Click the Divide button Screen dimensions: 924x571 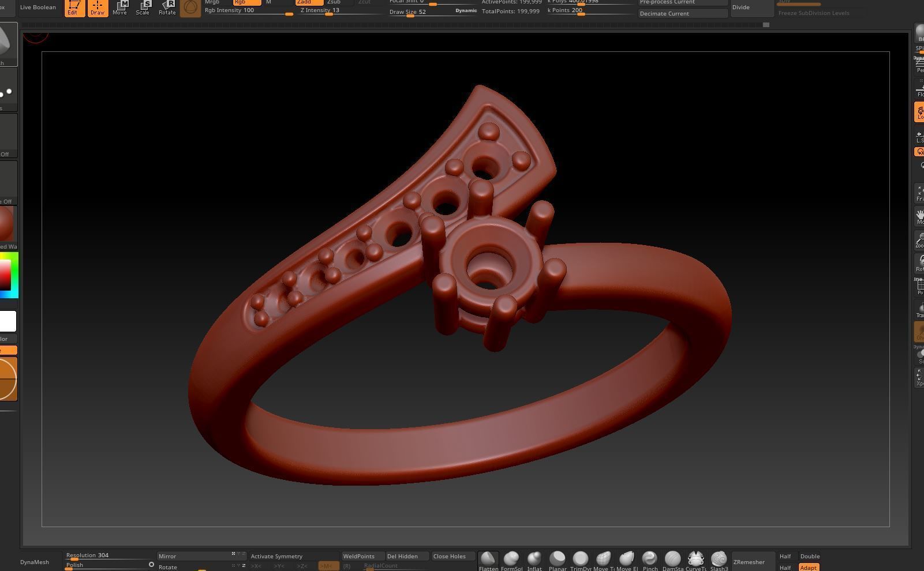coord(753,7)
